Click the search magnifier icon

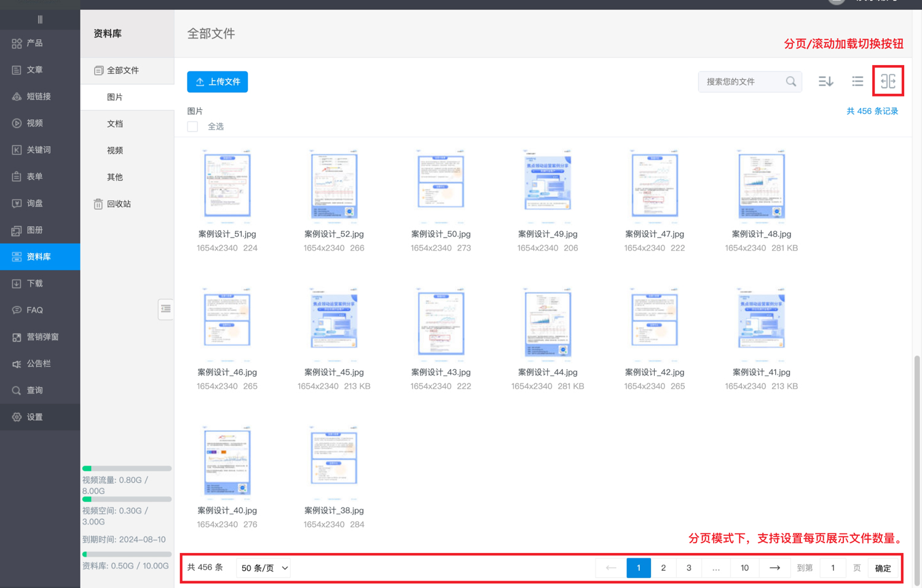791,81
